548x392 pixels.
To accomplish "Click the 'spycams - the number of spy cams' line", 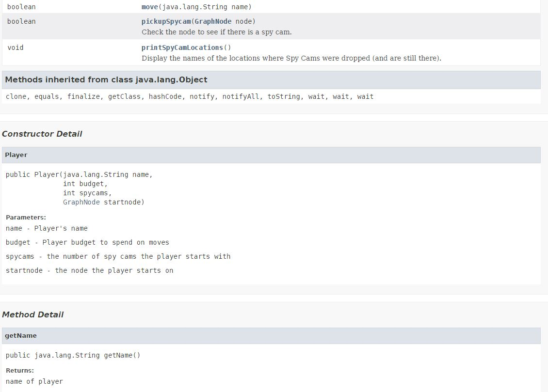I will click(118, 256).
